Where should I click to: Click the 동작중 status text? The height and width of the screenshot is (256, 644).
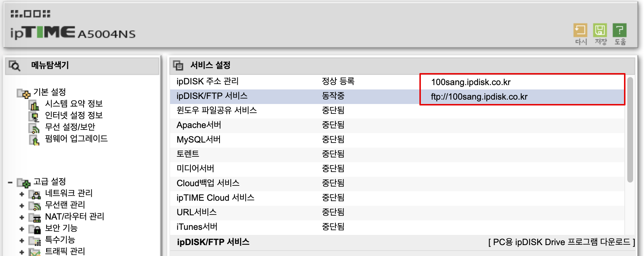pos(333,96)
